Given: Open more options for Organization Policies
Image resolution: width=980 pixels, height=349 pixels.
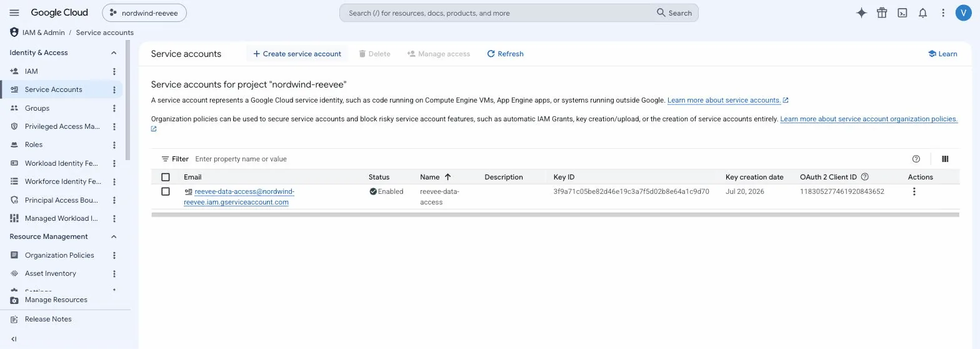Looking at the screenshot, I should pyautogui.click(x=114, y=255).
